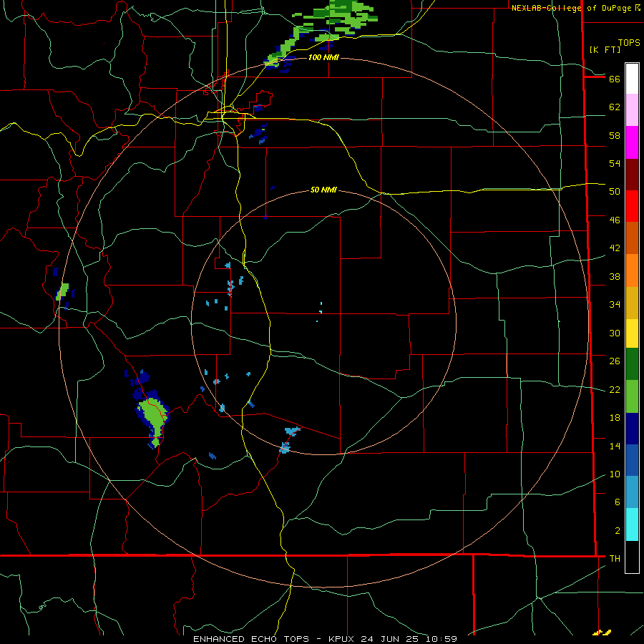The height and width of the screenshot is (644, 644).
Task: Click the 14 legend value
Action: pyautogui.click(x=615, y=446)
